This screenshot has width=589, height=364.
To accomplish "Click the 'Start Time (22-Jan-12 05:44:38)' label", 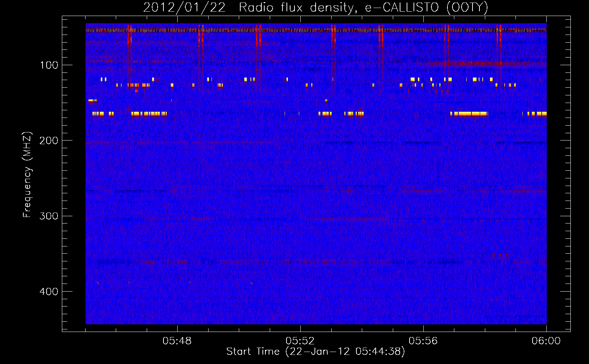I will tap(316, 352).
